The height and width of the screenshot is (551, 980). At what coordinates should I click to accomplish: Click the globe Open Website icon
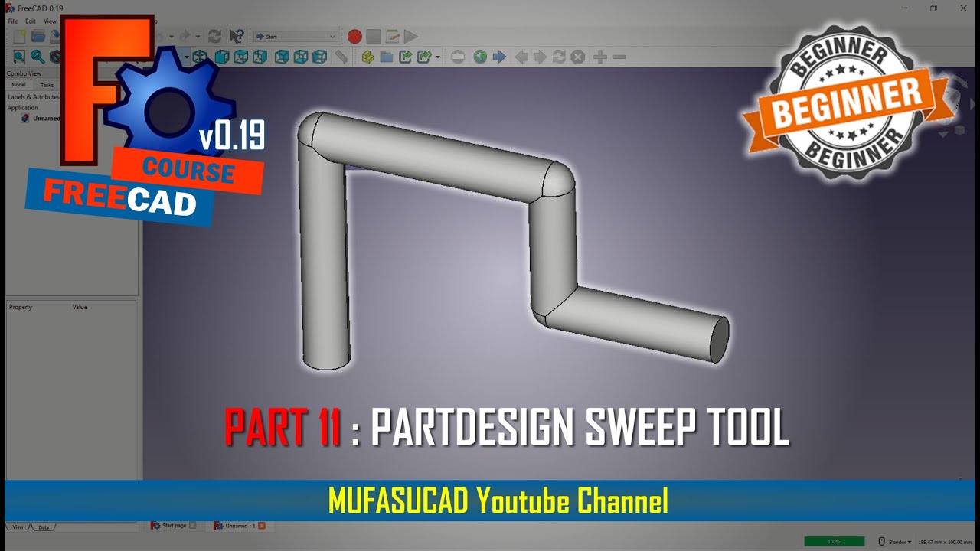[x=480, y=57]
